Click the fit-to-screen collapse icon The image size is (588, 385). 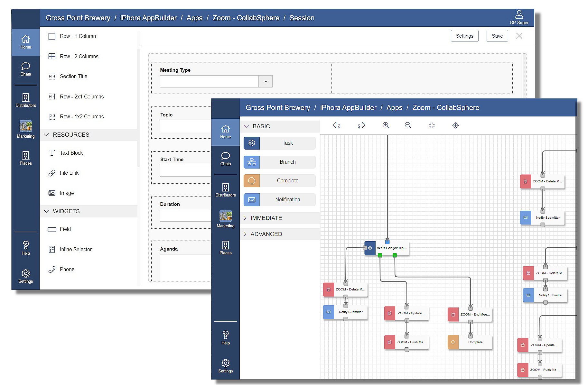(x=432, y=125)
